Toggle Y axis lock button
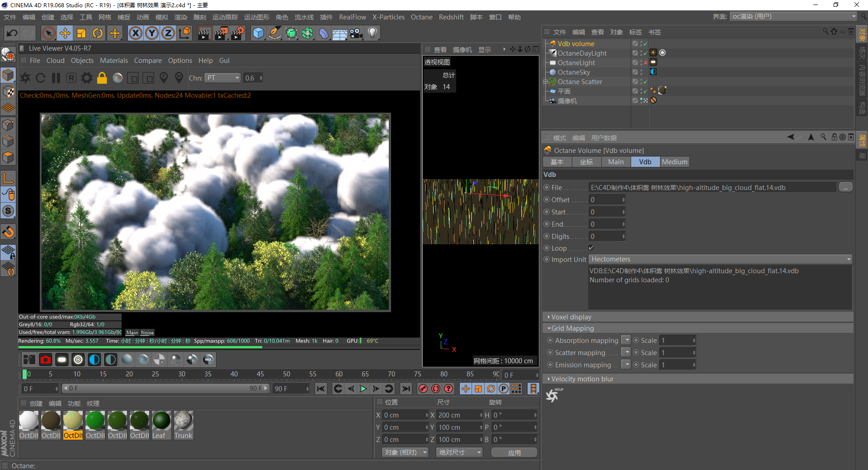Viewport: 868px width, 470px height. point(152,33)
